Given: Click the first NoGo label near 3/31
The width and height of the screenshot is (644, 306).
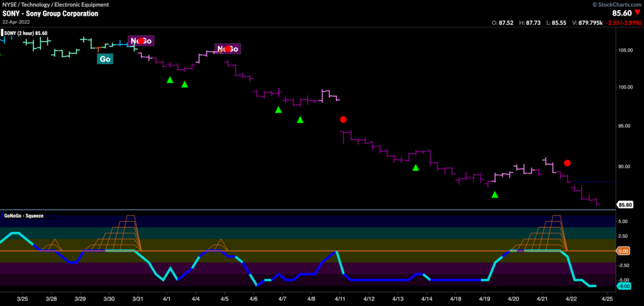Looking at the screenshot, I should 141,41.
